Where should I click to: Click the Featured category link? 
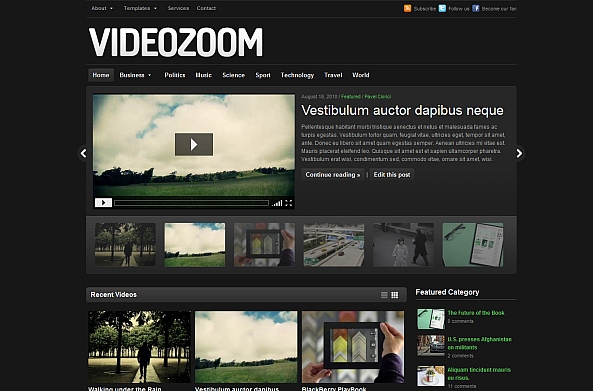point(351,96)
